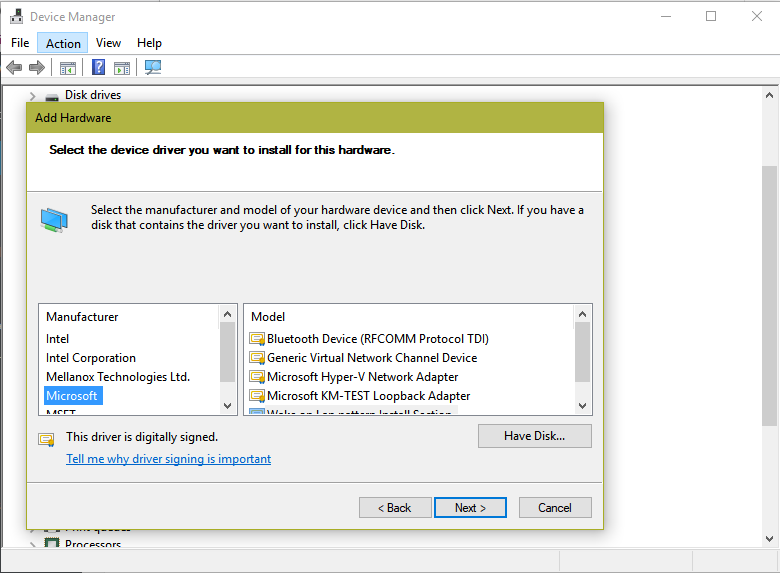This screenshot has height=573, width=780.
Task: Click the Model column header
Action: [x=268, y=317]
